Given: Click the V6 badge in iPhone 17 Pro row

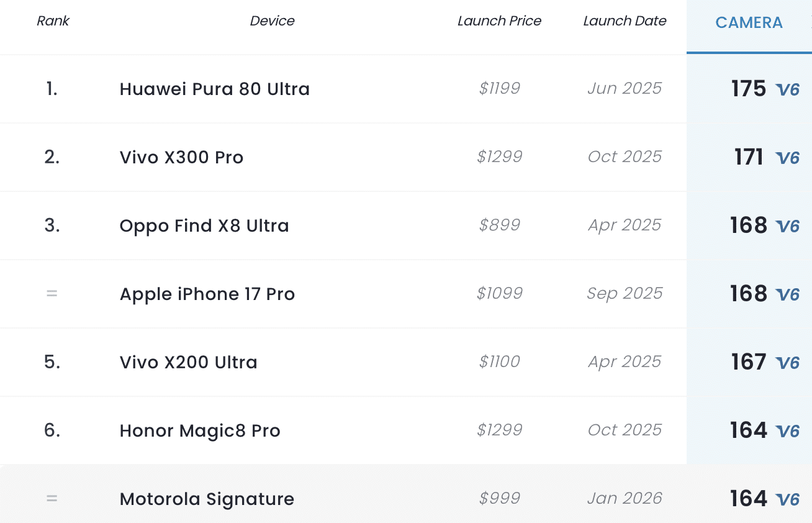Looking at the screenshot, I should (788, 295).
